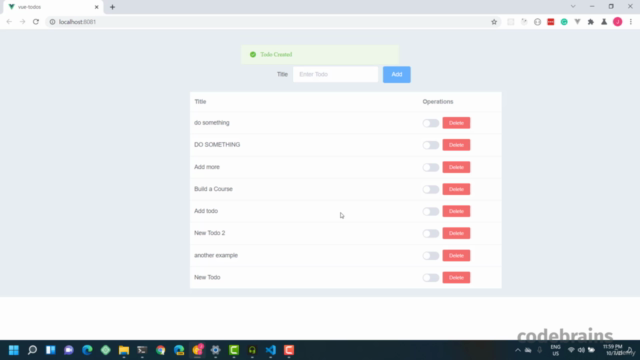This screenshot has height=360, width=640.
Task: Open the volume control in tray
Action: pyautogui.click(x=581, y=350)
